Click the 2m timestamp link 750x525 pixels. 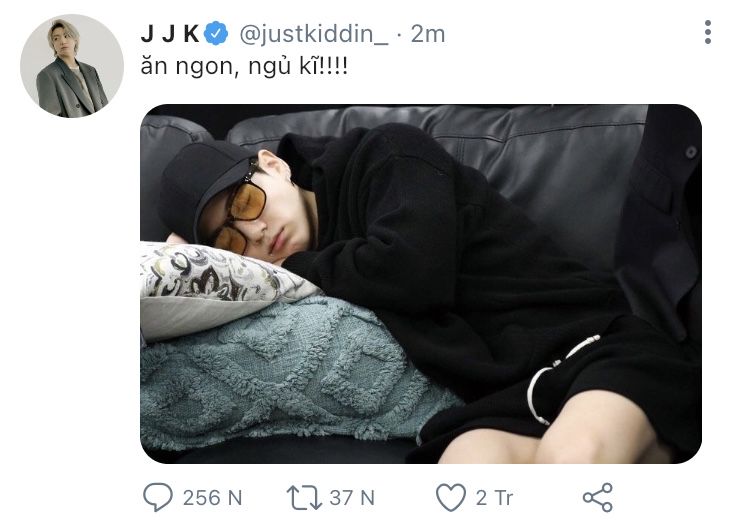[x=428, y=34]
